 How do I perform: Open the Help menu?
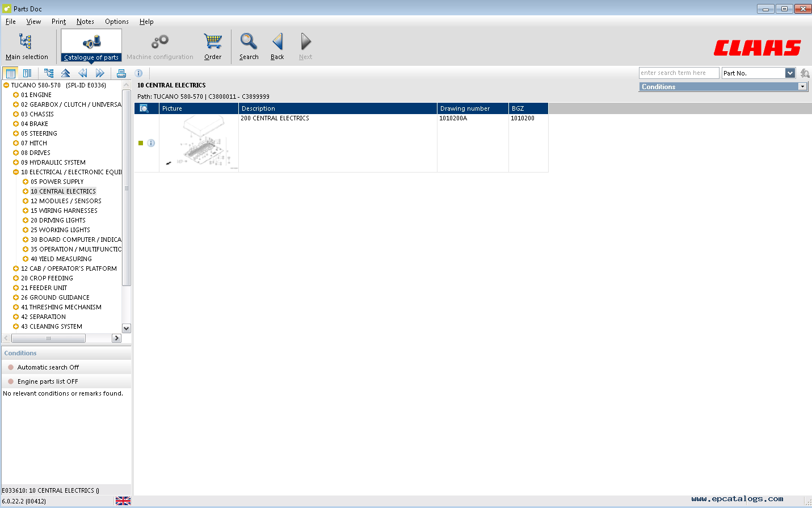(x=146, y=22)
